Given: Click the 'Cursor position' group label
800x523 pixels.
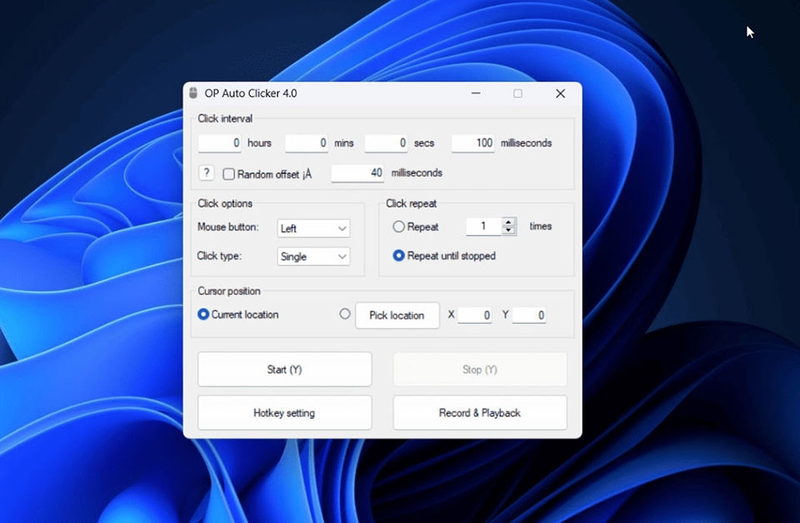Looking at the screenshot, I should click(229, 291).
